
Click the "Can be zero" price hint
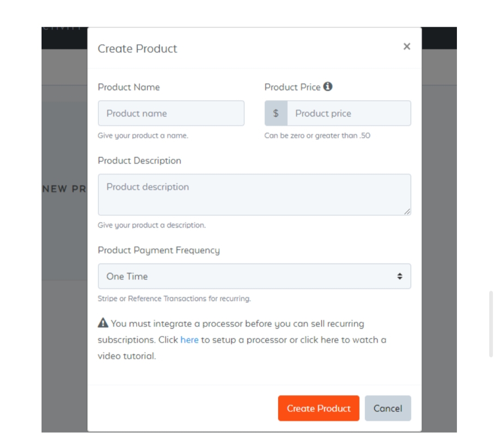pyautogui.click(x=317, y=136)
